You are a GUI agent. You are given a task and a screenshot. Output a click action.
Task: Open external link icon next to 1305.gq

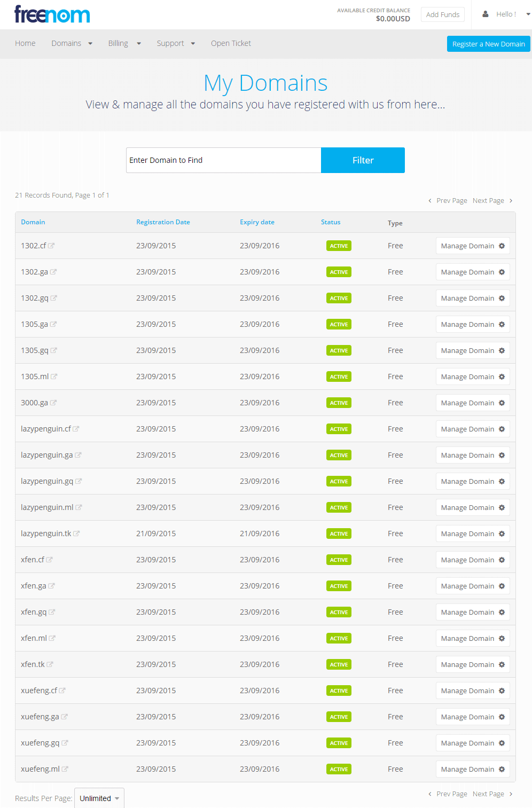tap(54, 350)
